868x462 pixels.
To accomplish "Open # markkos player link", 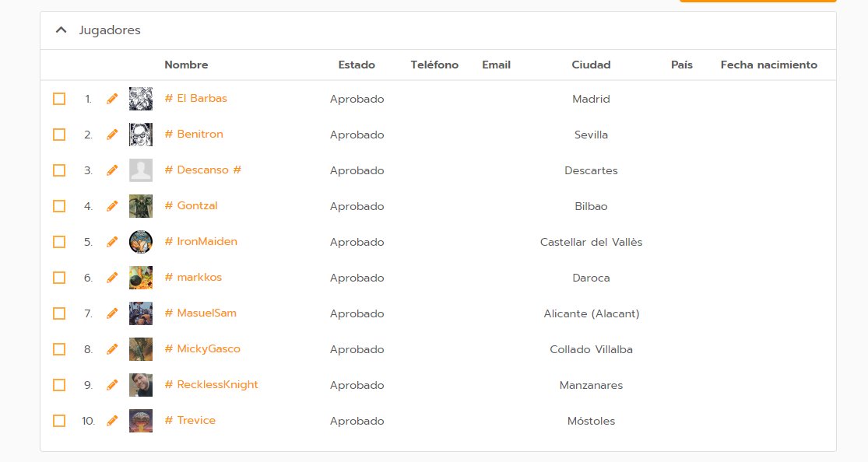I will pyautogui.click(x=193, y=277).
